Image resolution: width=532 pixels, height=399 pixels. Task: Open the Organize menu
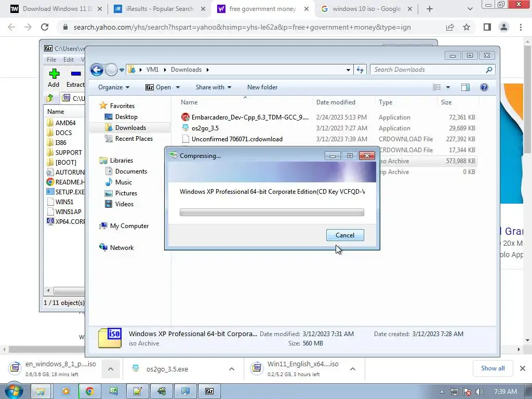pos(114,87)
